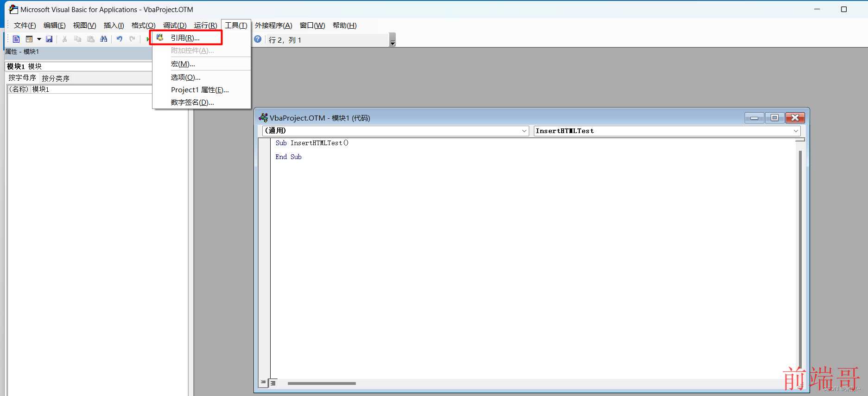
Task: Open the 格式(O) menu
Action: [x=143, y=26]
